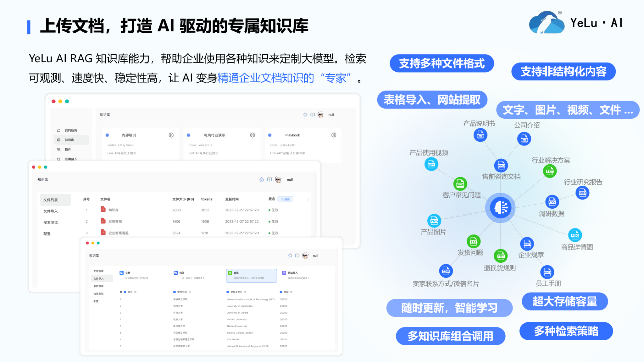Click the 支持多种文件格式 pill button
Viewport: 644px width, 362px height.
(442, 64)
